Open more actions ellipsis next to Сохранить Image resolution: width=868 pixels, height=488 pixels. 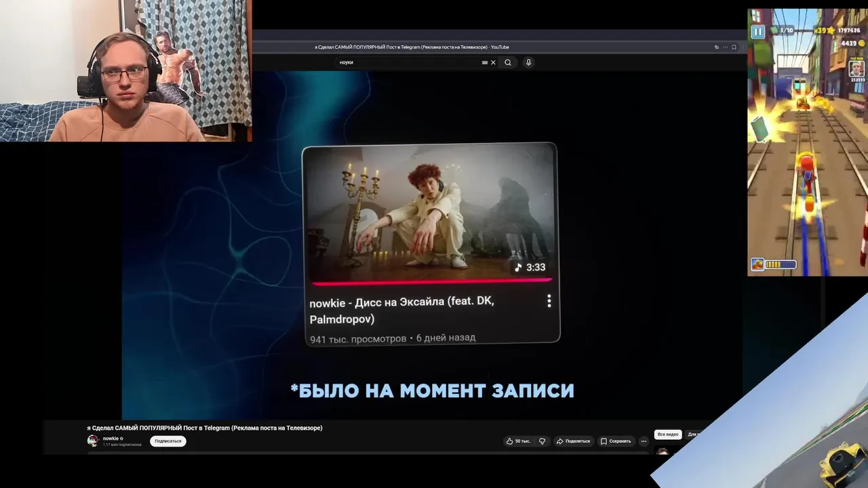click(644, 441)
